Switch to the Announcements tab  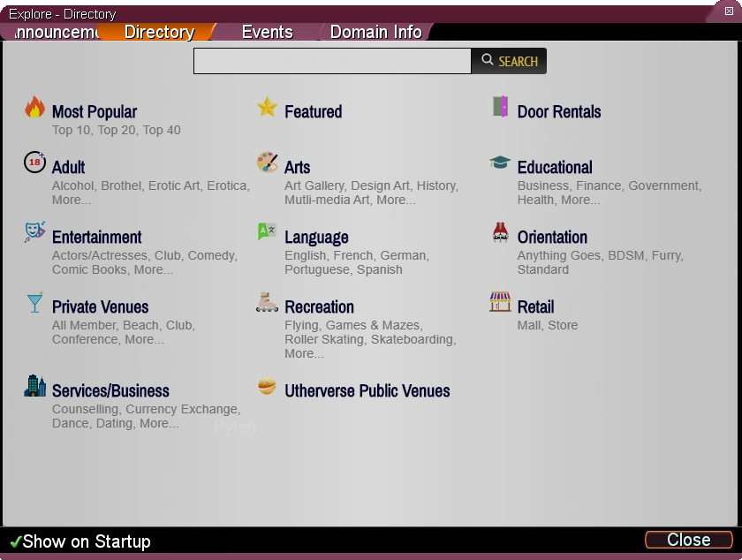pyautogui.click(x=56, y=32)
